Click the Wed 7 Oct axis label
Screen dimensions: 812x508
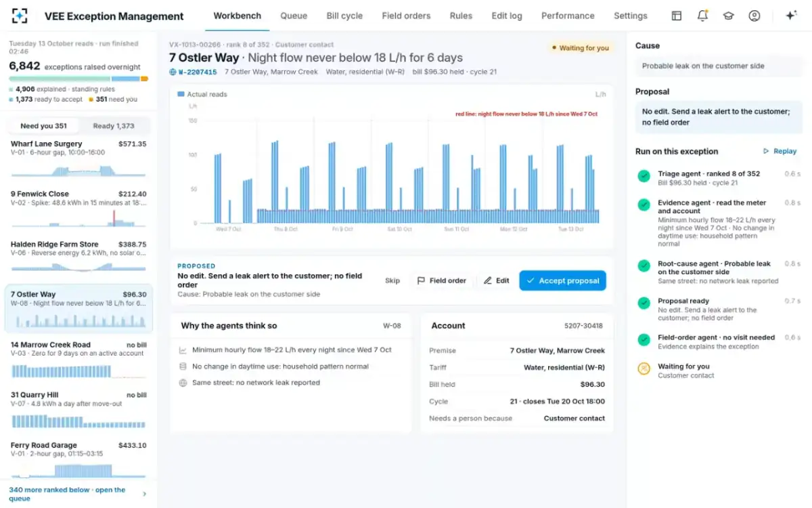[228, 230]
